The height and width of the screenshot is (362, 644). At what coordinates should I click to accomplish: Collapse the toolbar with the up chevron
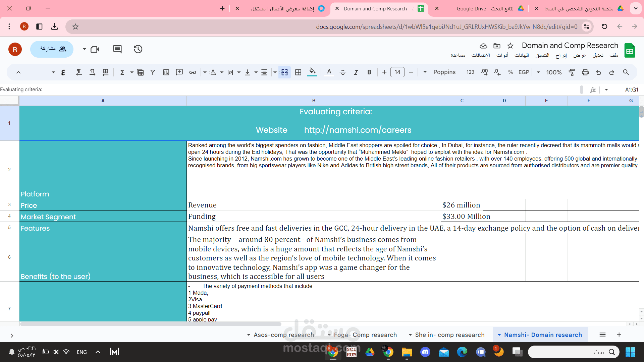coord(18,72)
